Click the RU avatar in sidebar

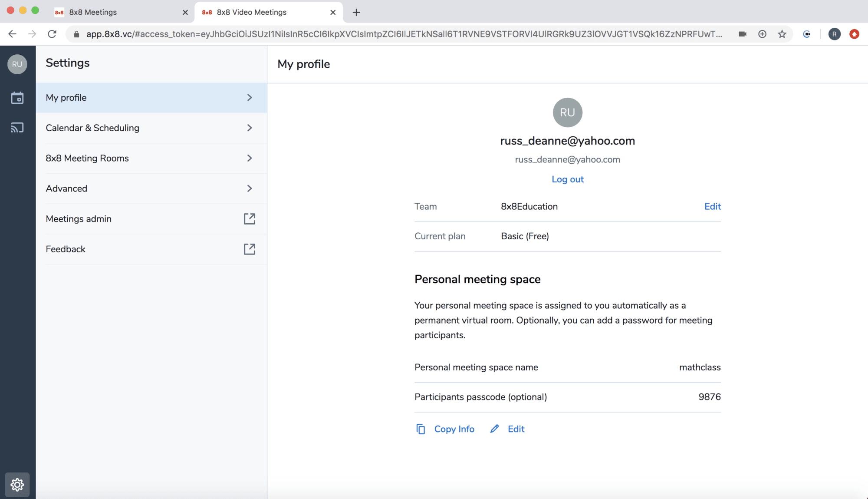point(17,64)
